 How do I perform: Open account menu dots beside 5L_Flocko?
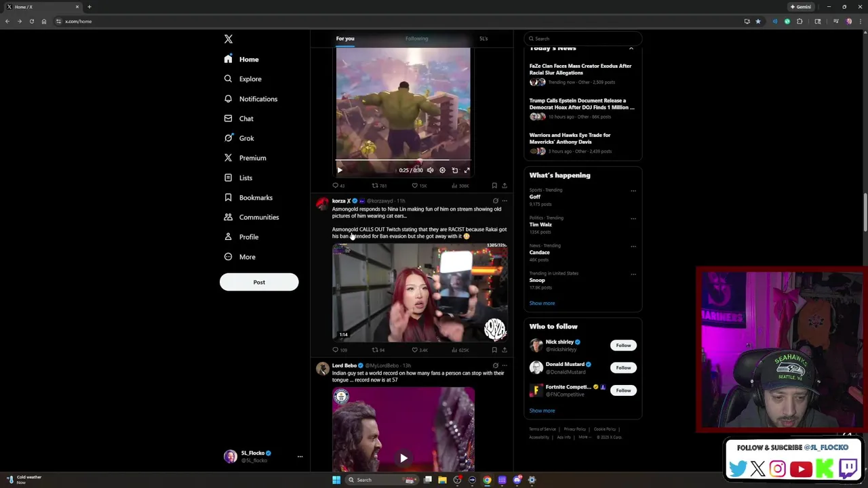click(300, 456)
